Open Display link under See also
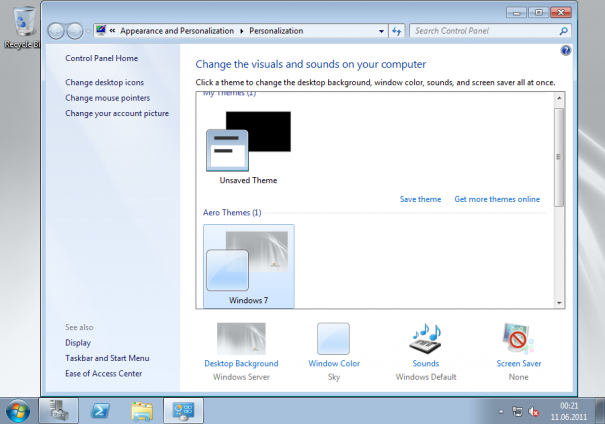605x424 pixels. pos(78,343)
